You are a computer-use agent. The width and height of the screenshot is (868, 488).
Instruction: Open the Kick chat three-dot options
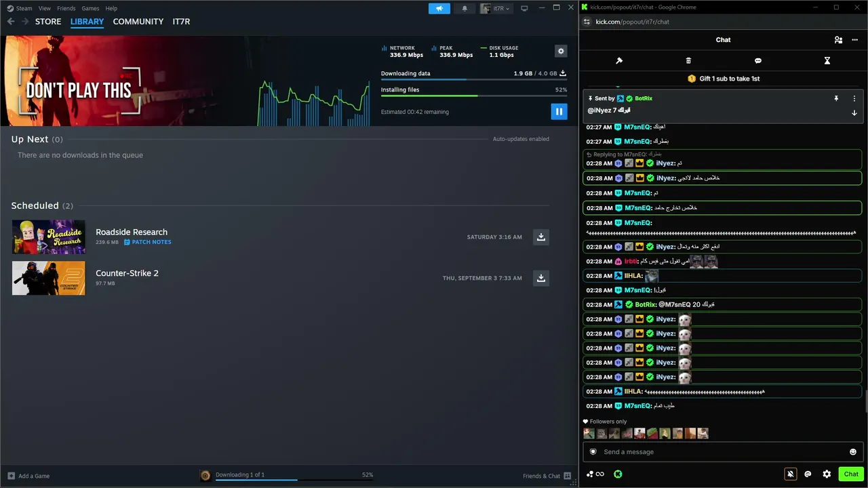coord(854,40)
